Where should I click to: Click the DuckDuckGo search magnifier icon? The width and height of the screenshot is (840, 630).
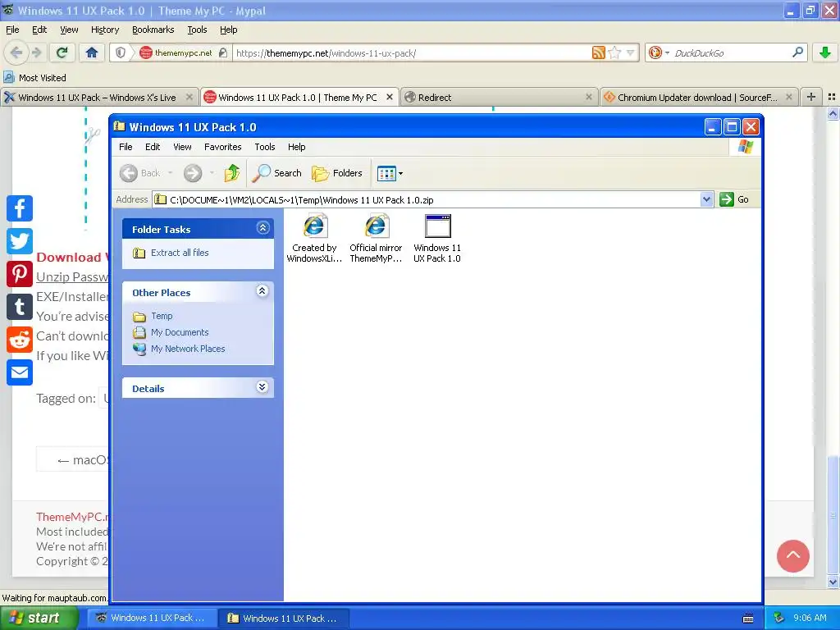coord(797,52)
